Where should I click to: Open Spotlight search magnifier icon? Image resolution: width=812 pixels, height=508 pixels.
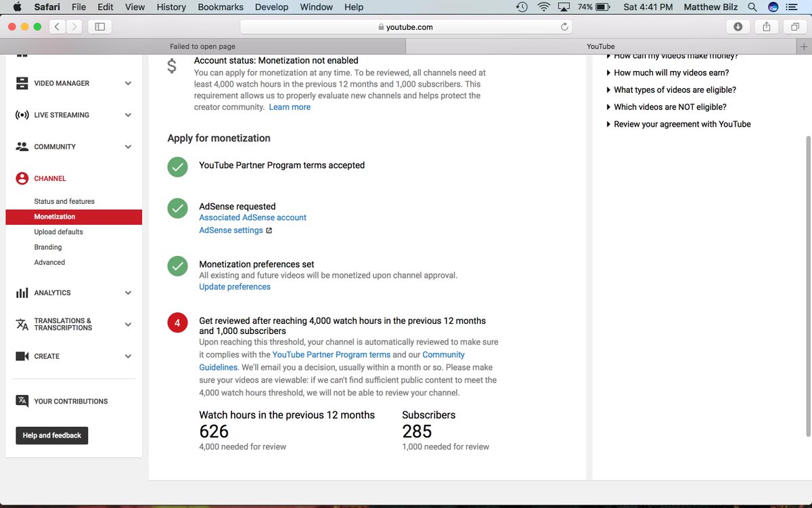coord(754,7)
